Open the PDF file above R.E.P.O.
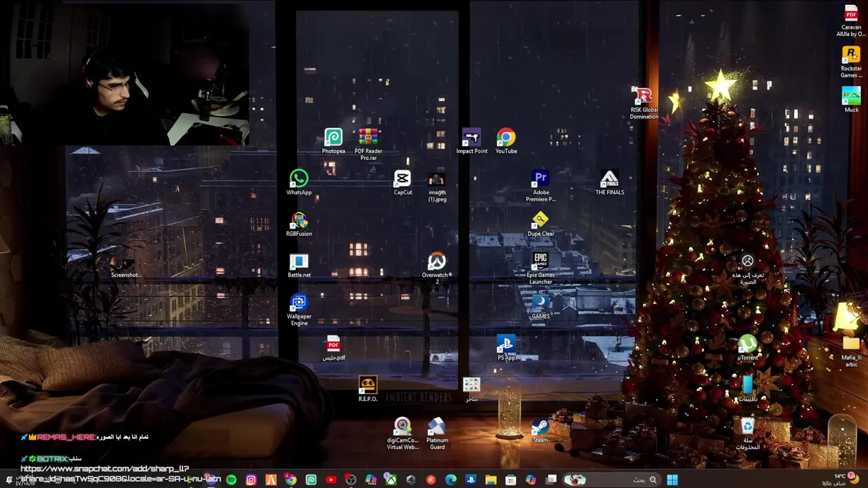This screenshot has width=868, height=488. [x=333, y=348]
